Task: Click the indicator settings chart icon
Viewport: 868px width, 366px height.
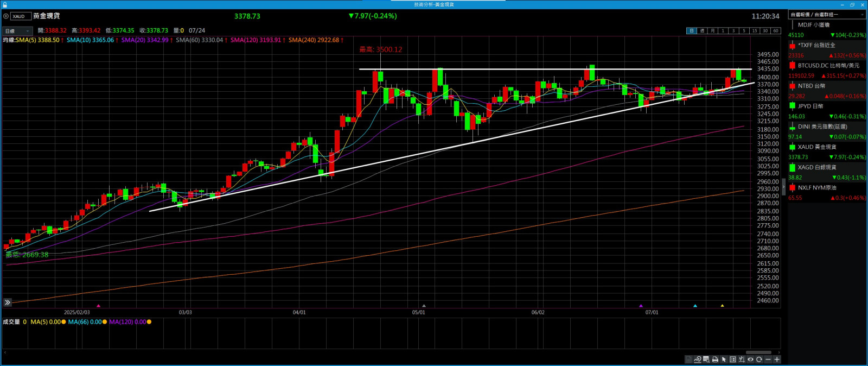Action: click(x=742, y=359)
